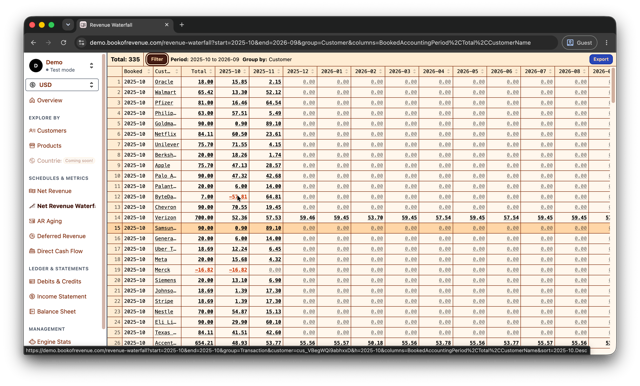Click the Net Revenue Waterfall chart icon

(x=32, y=206)
